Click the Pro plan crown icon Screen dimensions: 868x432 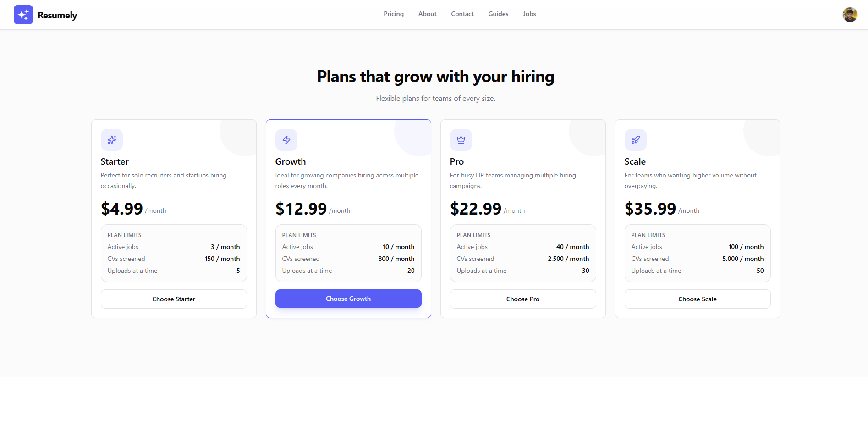pyautogui.click(x=461, y=140)
